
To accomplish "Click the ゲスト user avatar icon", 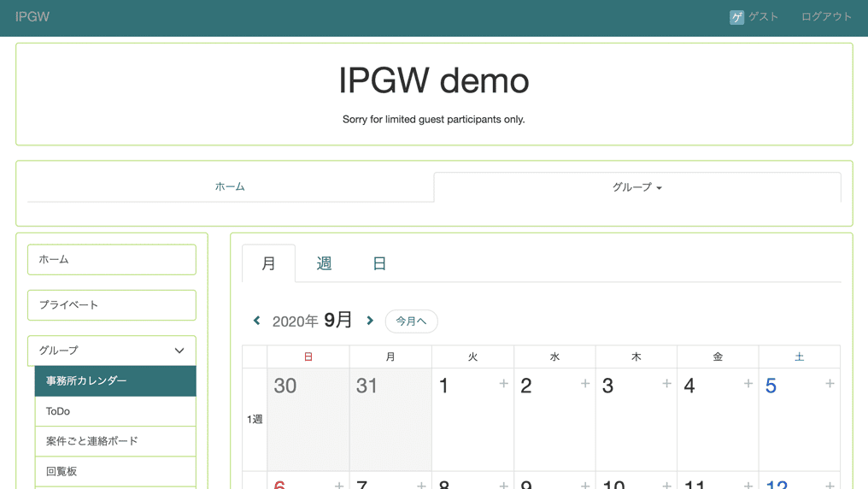I will tap(736, 17).
